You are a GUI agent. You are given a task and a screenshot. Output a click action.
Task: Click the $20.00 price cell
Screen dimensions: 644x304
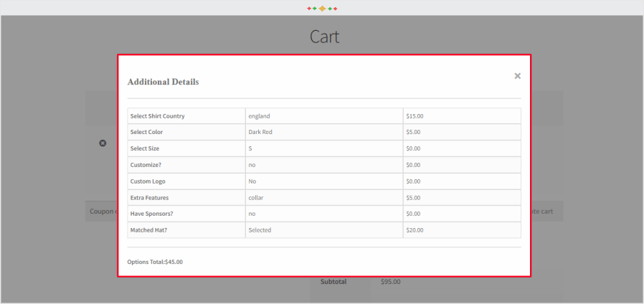point(463,230)
